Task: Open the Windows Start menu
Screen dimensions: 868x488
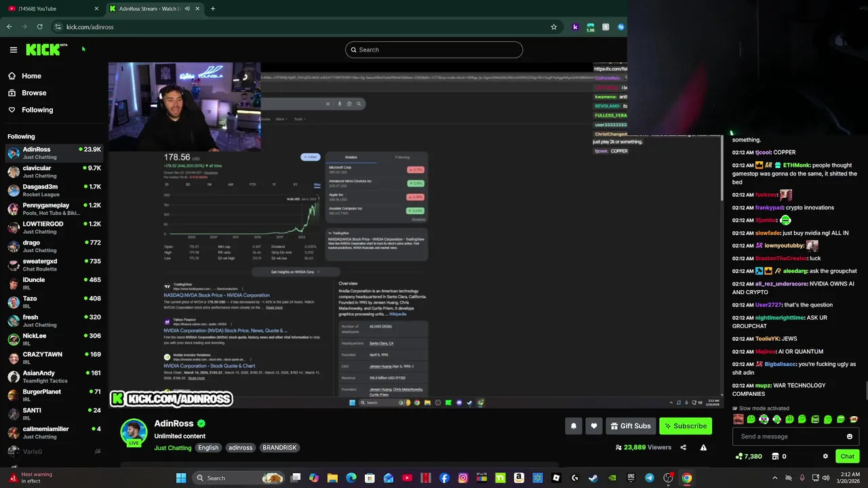Action: 181,478
